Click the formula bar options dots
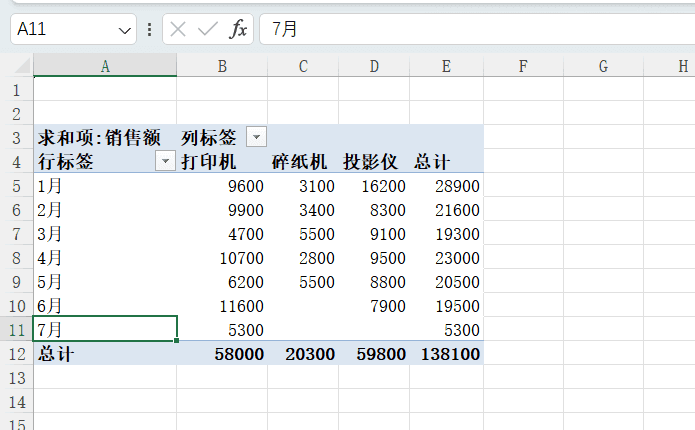The image size is (695, 430). tap(150, 29)
